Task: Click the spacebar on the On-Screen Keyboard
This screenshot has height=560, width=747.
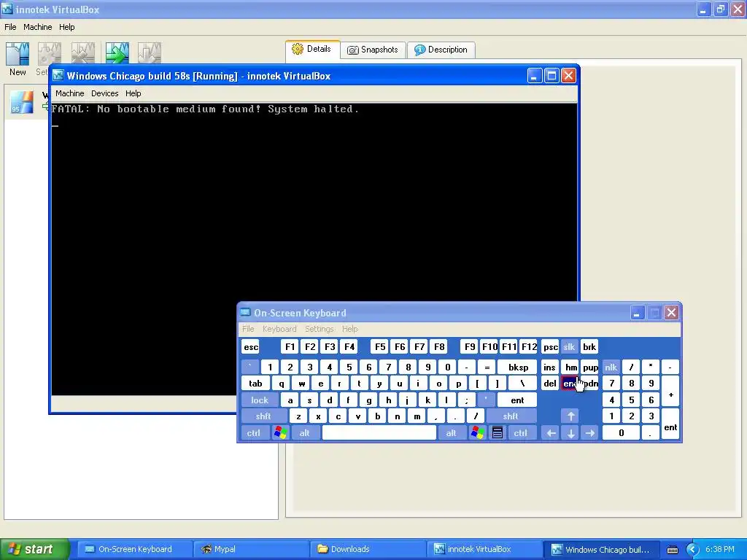Action: tap(379, 433)
